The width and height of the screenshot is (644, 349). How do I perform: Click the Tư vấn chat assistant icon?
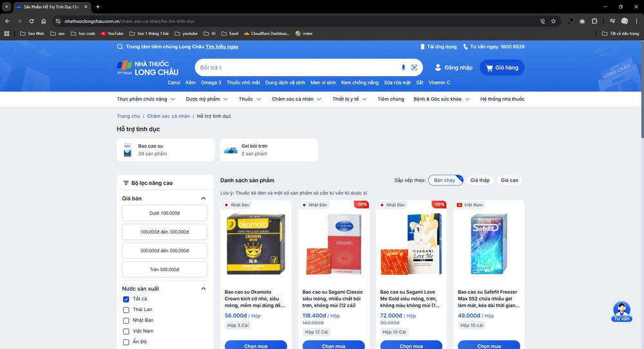pos(621,310)
